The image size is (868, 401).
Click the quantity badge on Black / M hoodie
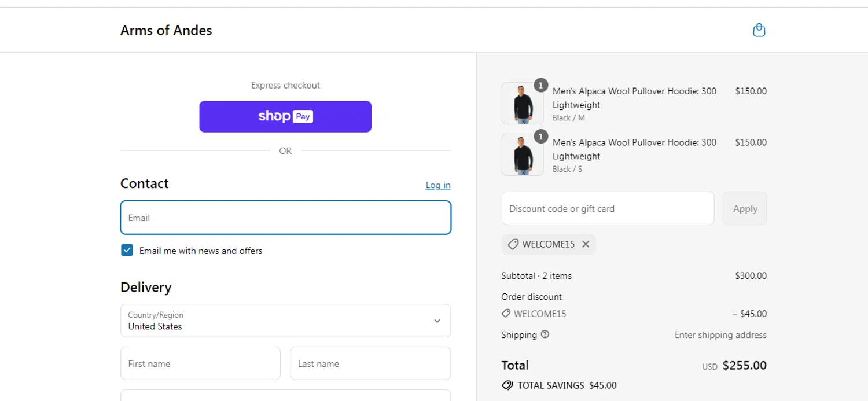click(540, 86)
